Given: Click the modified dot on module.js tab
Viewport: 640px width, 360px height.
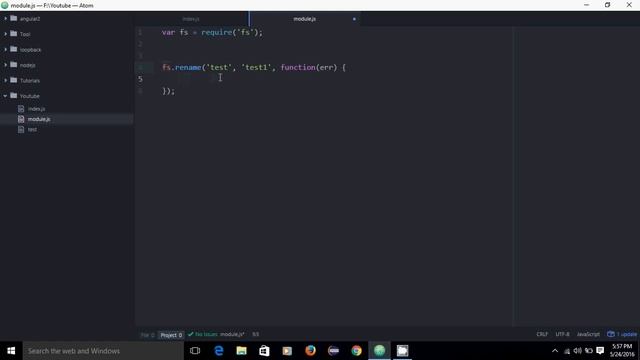Looking at the screenshot, I should (x=354, y=19).
